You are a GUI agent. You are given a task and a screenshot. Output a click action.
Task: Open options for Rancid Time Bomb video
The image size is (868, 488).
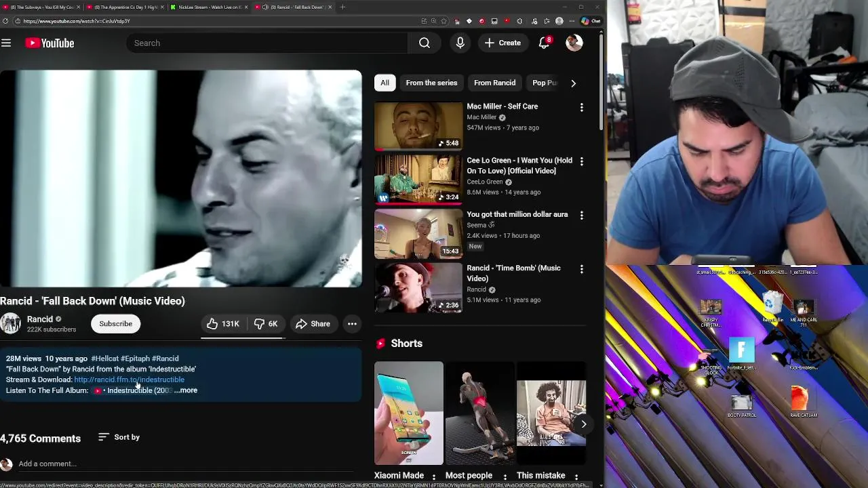(581, 269)
